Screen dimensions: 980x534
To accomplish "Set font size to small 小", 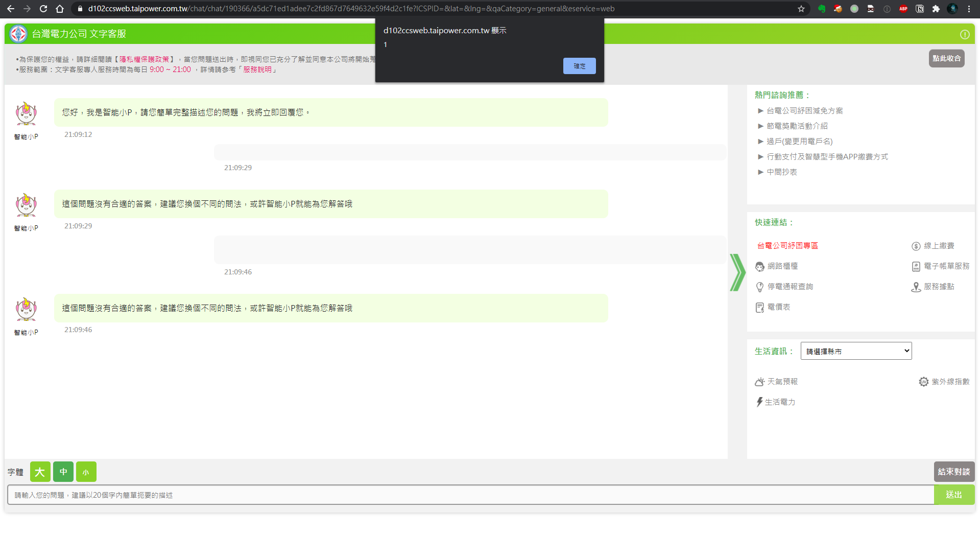I will point(86,472).
